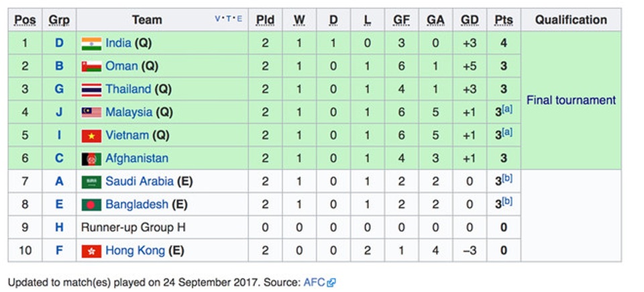Click the GD column header
644x292 pixels.
click(x=470, y=19)
